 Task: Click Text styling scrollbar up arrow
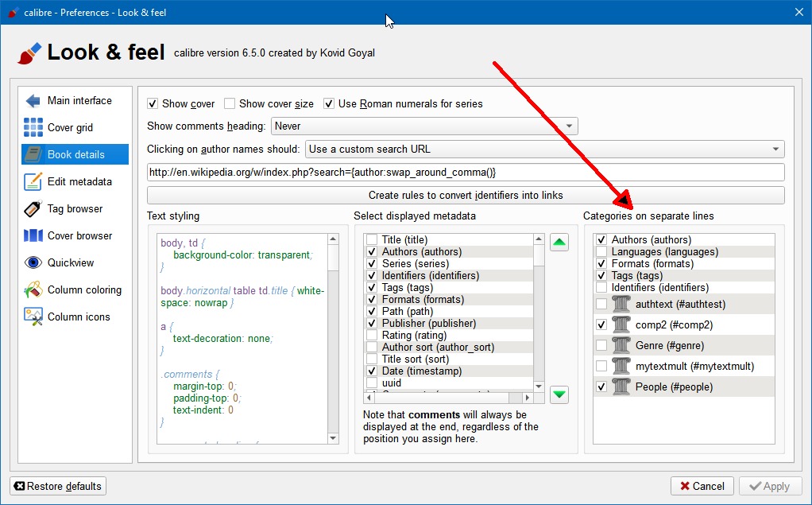tap(333, 239)
